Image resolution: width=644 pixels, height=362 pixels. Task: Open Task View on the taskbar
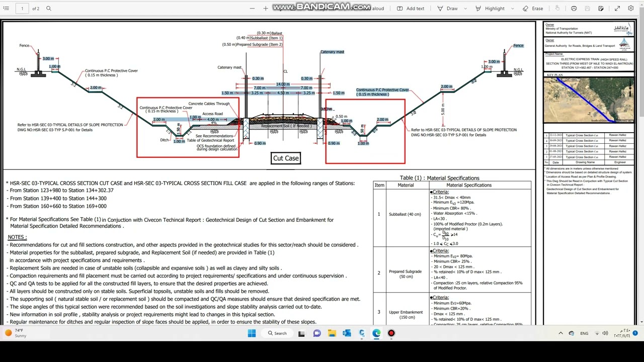pyautogui.click(x=301, y=333)
